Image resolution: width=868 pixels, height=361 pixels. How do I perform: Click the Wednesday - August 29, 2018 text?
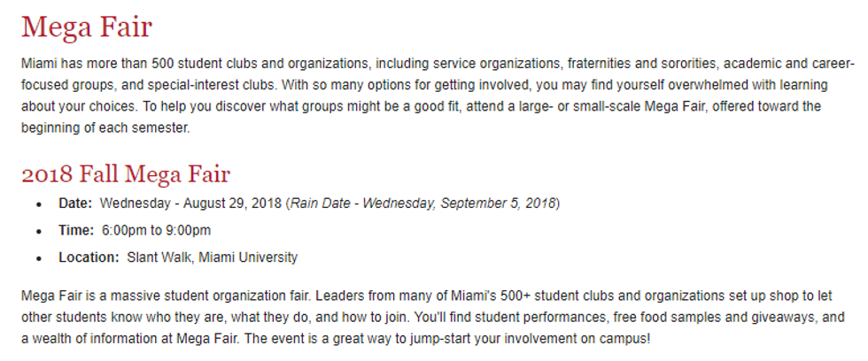pyautogui.click(x=190, y=203)
